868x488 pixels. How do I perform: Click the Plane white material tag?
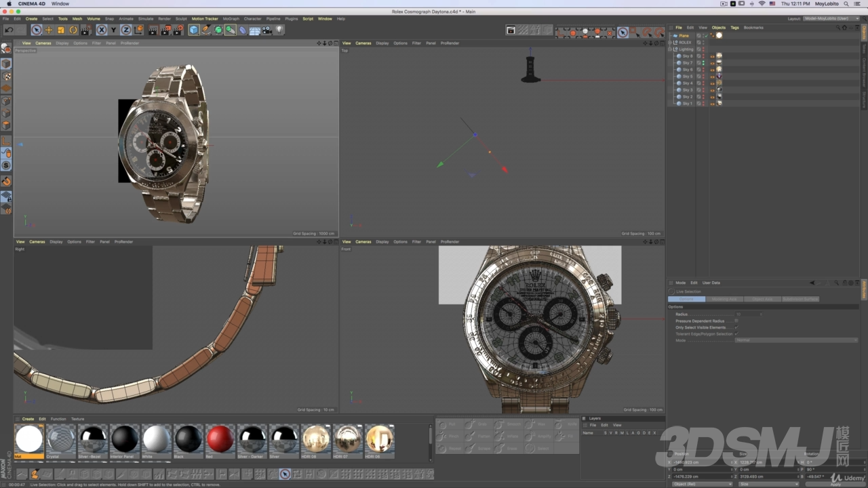719,35
